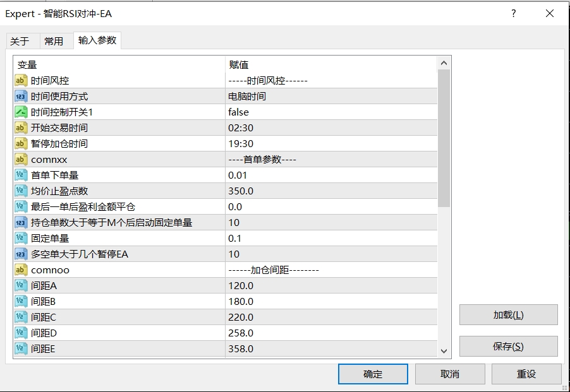Click the 加载(L) button

508,315
